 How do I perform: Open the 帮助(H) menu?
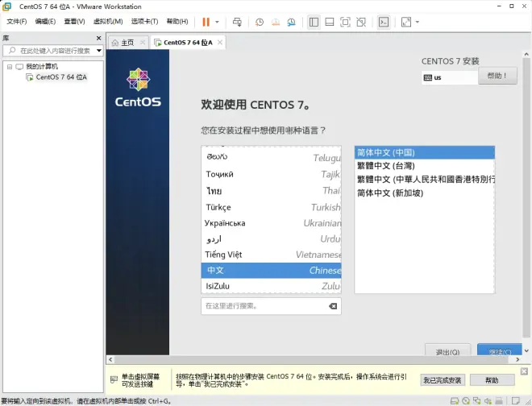click(x=177, y=22)
